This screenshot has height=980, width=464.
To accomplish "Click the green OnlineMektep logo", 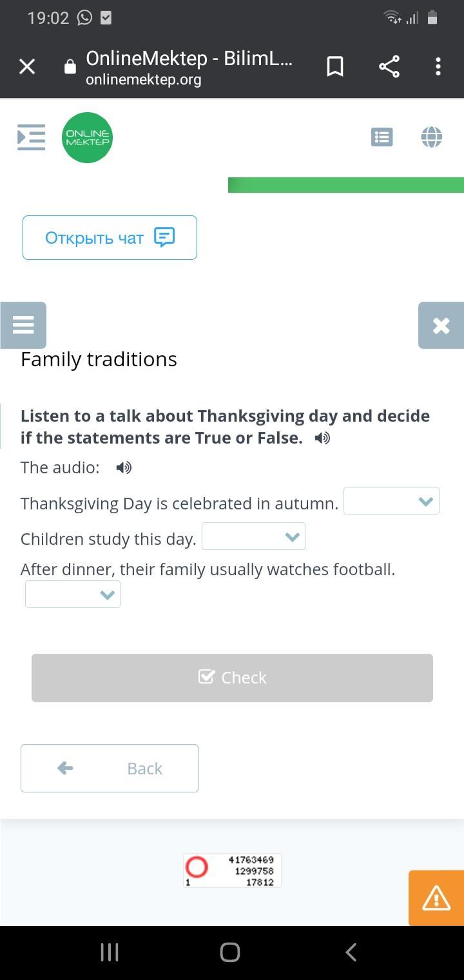I will tap(87, 137).
